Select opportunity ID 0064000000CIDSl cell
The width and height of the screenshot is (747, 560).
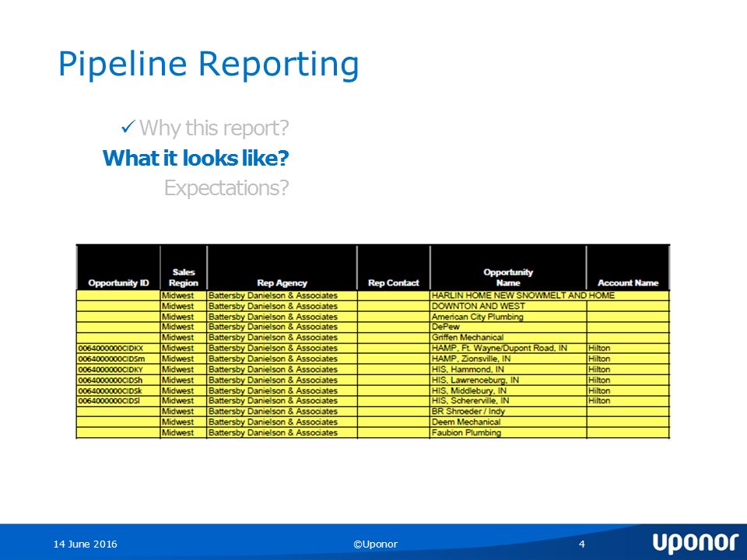pyautogui.click(x=118, y=401)
